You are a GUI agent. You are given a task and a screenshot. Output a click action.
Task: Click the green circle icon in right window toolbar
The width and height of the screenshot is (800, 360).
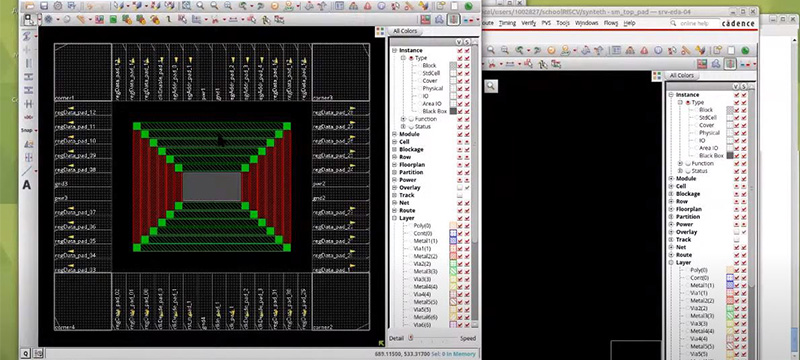pyautogui.click(x=745, y=50)
